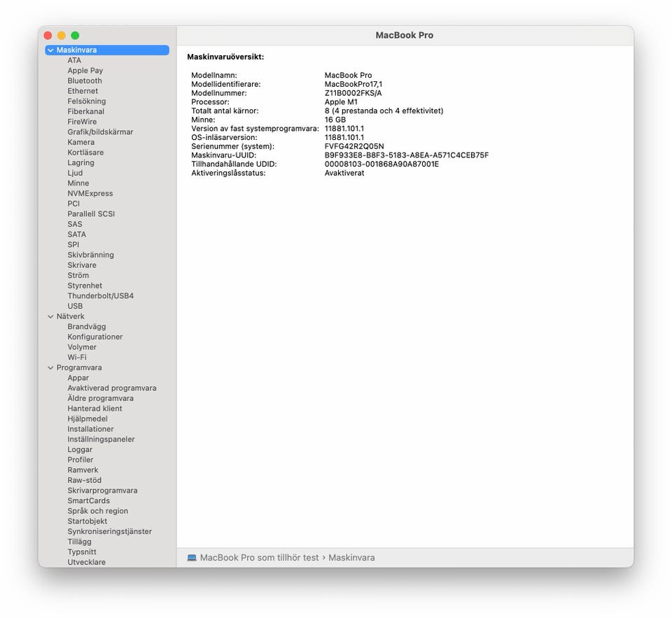This screenshot has width=672, height=618.
Task: Select SPI entry
Action: coord(73,245)
